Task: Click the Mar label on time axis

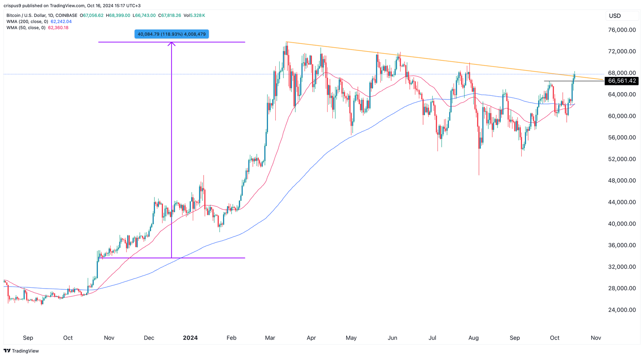Action: click(270, 338)
